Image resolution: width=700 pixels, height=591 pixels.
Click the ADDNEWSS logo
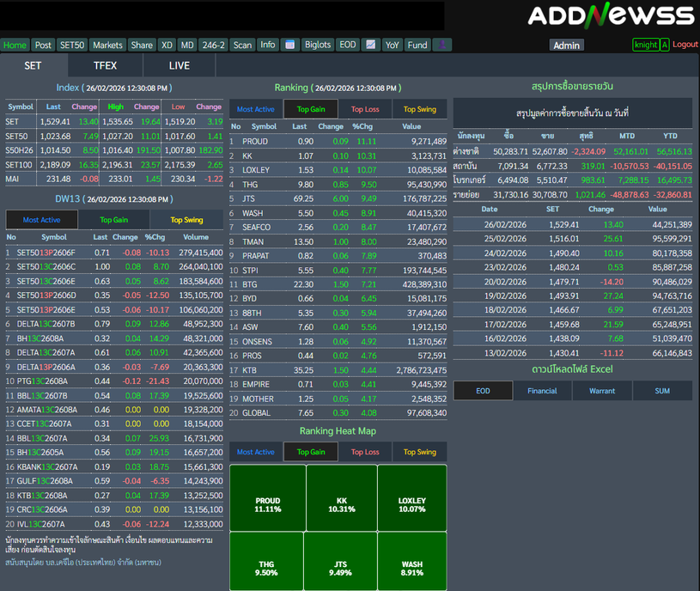tap(610, 15)
